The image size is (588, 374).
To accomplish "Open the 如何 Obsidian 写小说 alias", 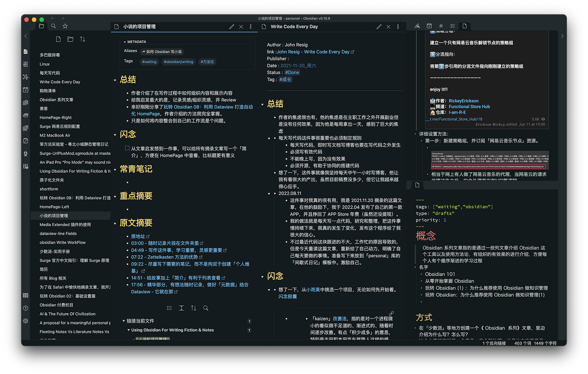I will click(162, 52).
